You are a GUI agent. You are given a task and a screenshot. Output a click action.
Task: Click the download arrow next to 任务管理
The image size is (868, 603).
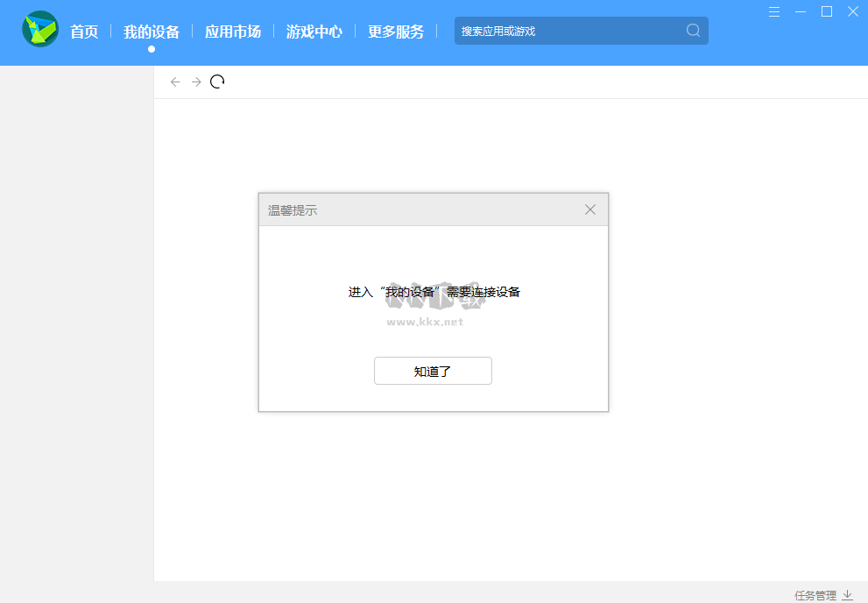click(847, 594)
